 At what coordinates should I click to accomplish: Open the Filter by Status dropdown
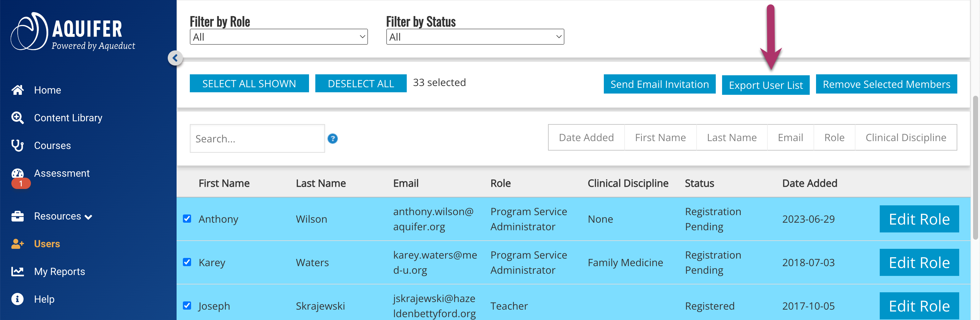(475, 37)
